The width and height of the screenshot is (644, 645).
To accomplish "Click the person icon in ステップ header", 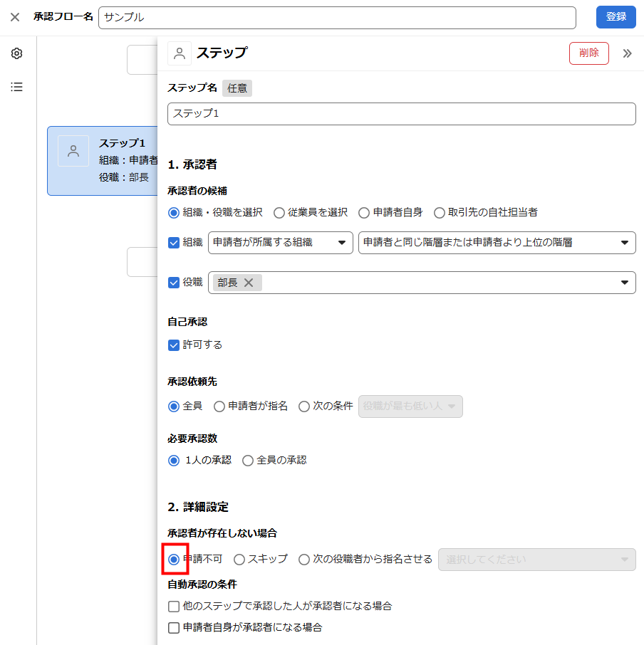I will click(x=180, y=53).
